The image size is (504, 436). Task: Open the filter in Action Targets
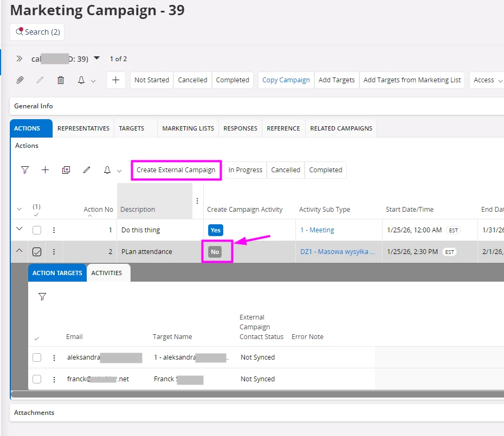(42, 297)
